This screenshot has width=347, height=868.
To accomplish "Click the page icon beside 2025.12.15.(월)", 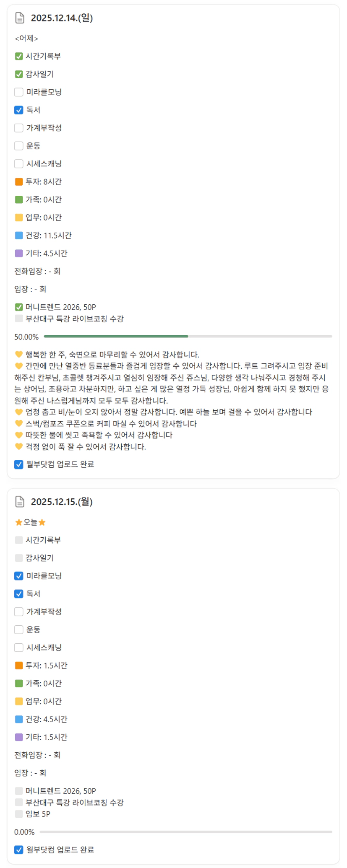I will pyautogui.click(x=20, y=502).
